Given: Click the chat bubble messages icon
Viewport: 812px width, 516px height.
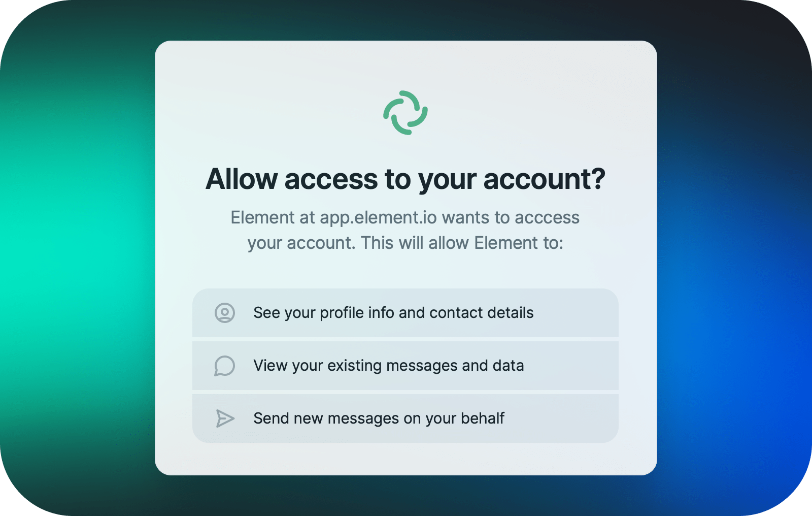Looking at the screenshot, I should coord(225,366).
